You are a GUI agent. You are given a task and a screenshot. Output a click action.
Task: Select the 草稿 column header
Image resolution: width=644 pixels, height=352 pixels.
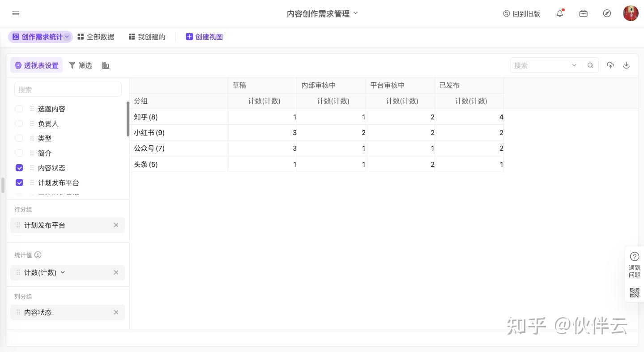pos(263,85)
